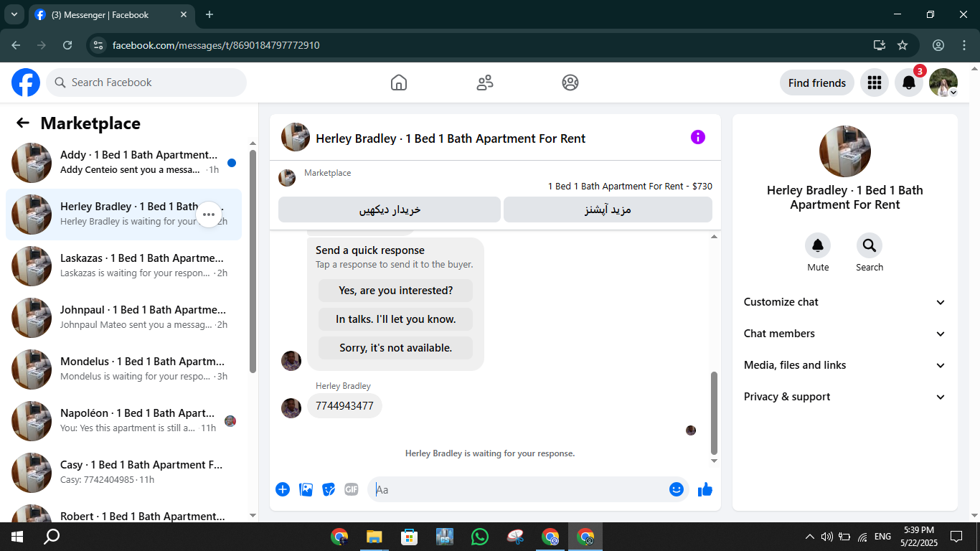Open a new browser tab

tap(209, 14)
